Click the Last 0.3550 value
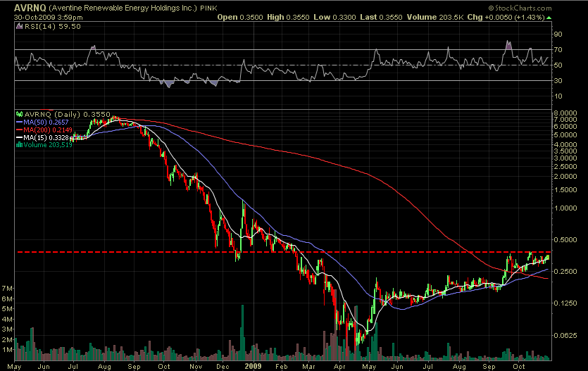The width and height of the screenshot is (588, 371). pos(381,17)
